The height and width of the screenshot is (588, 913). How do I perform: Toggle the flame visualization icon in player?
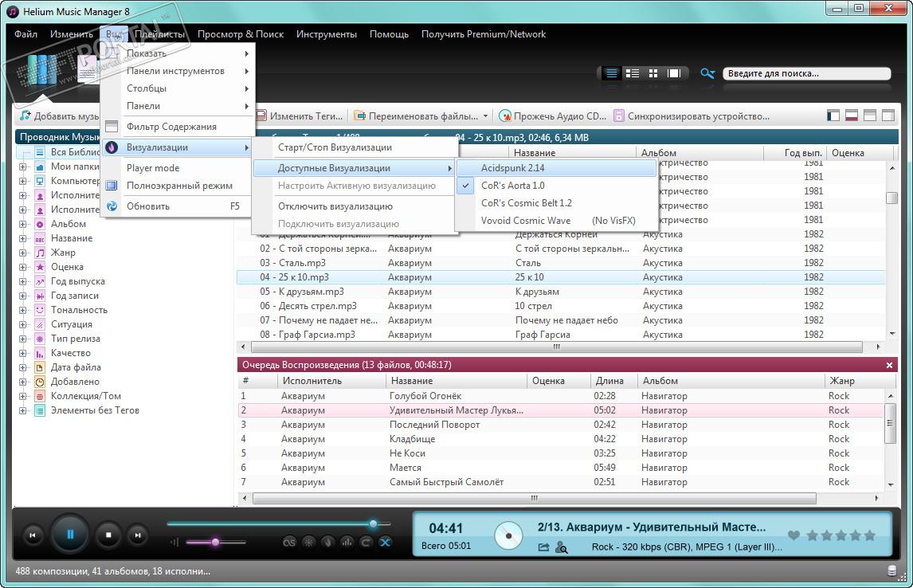(327, 542)
